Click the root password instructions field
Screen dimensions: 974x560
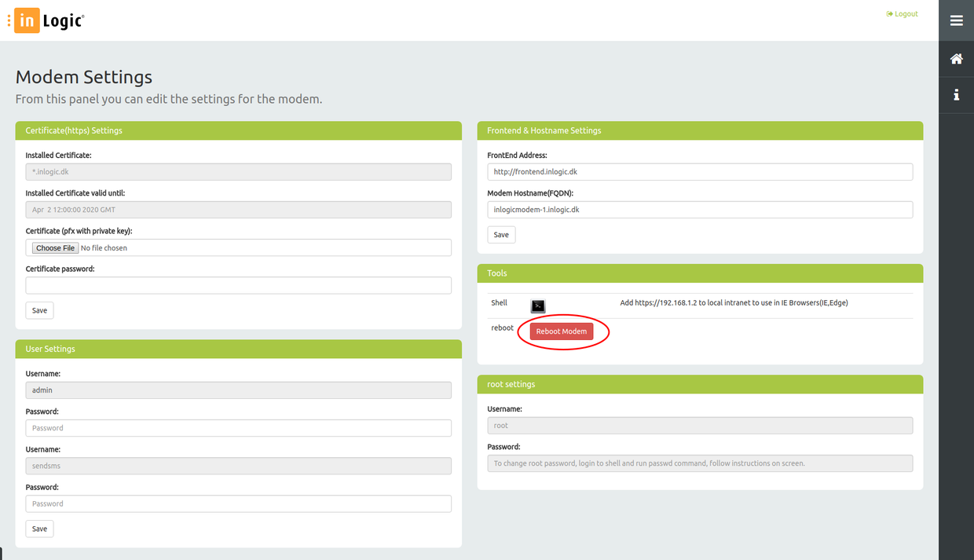pos(699,463)
